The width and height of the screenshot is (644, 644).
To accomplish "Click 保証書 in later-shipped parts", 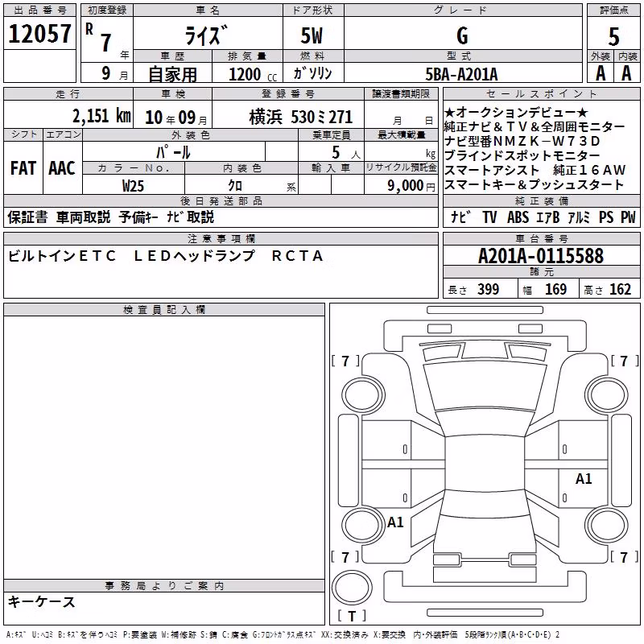I will [x=27, y=217].
